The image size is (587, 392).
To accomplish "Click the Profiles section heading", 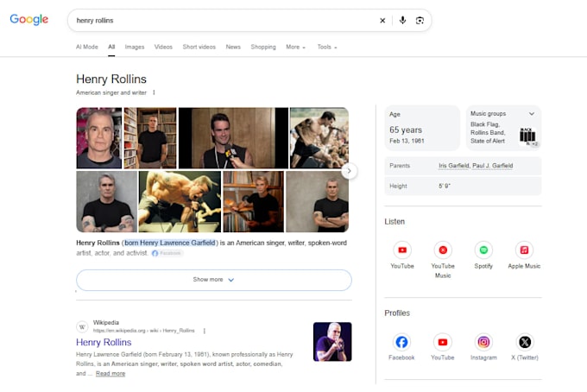I will [397, 313].
